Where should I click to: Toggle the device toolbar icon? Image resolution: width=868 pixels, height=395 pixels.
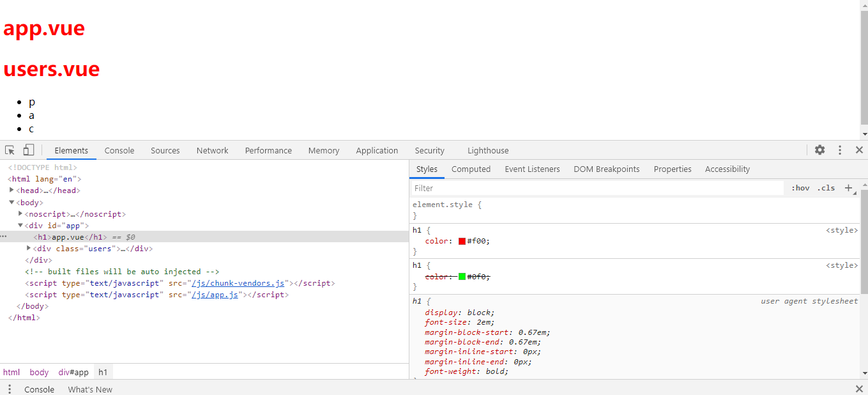[29, 150]
